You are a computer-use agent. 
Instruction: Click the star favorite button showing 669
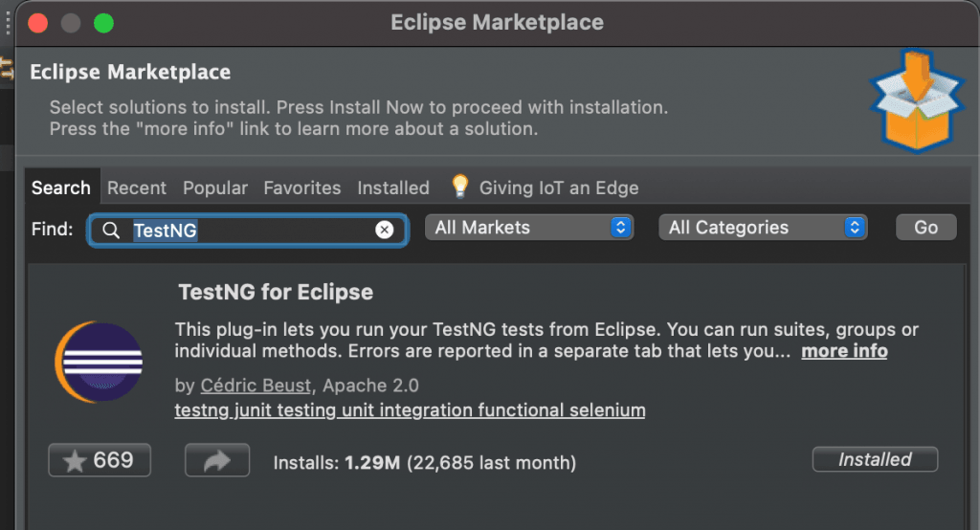click(x=100, y=460)
